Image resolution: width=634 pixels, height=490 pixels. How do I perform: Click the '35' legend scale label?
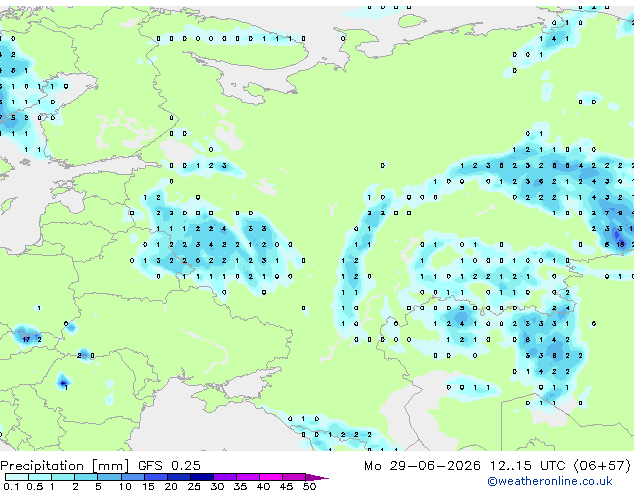tap(241, 486)
